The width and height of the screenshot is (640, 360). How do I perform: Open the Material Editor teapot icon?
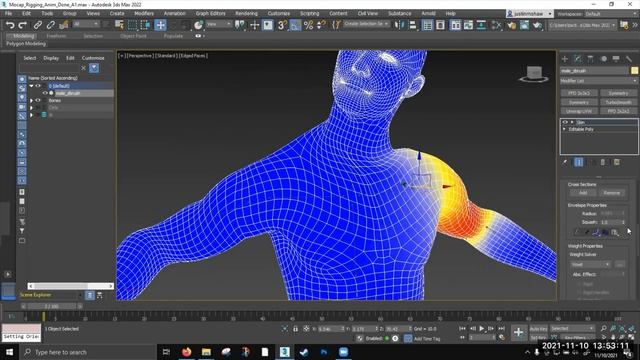[x=497, y=25]
